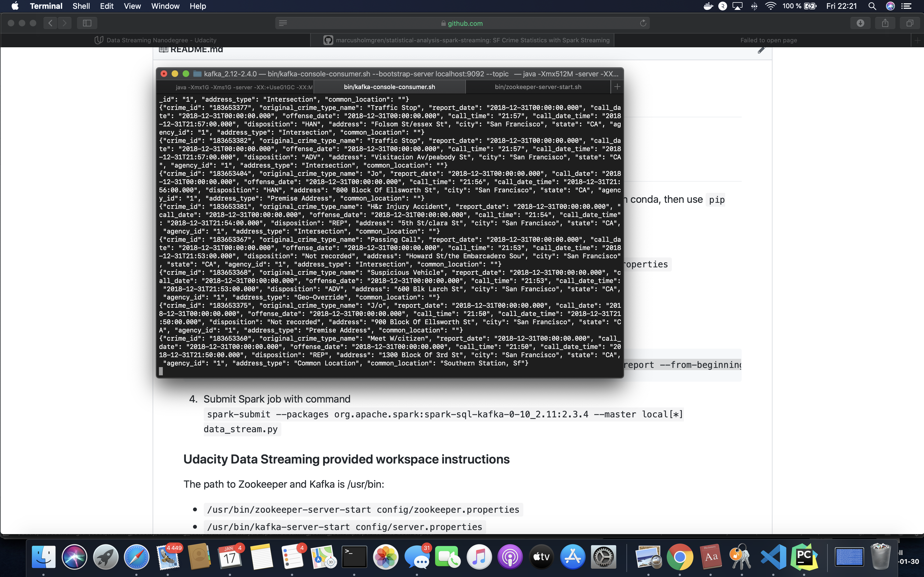This screenshot has height=577, width=924.
Task: Open Wi-Fi status menu
Action: coord(771,6)
